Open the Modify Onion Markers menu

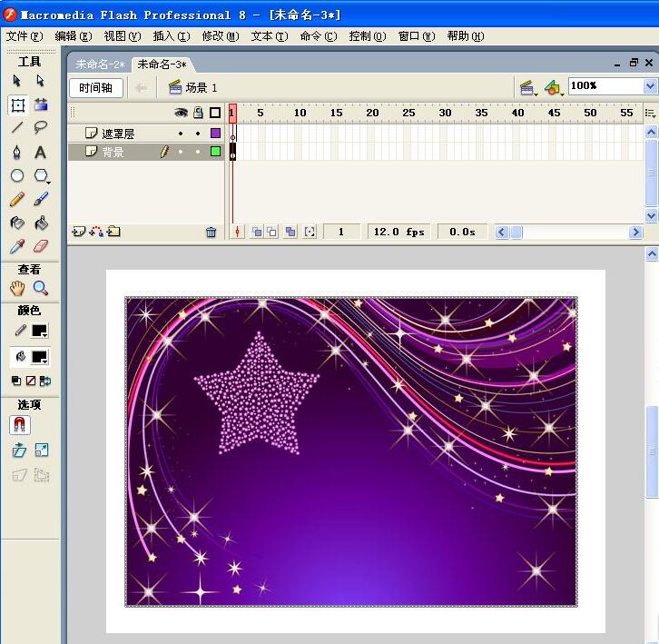[x=310, y=232]
